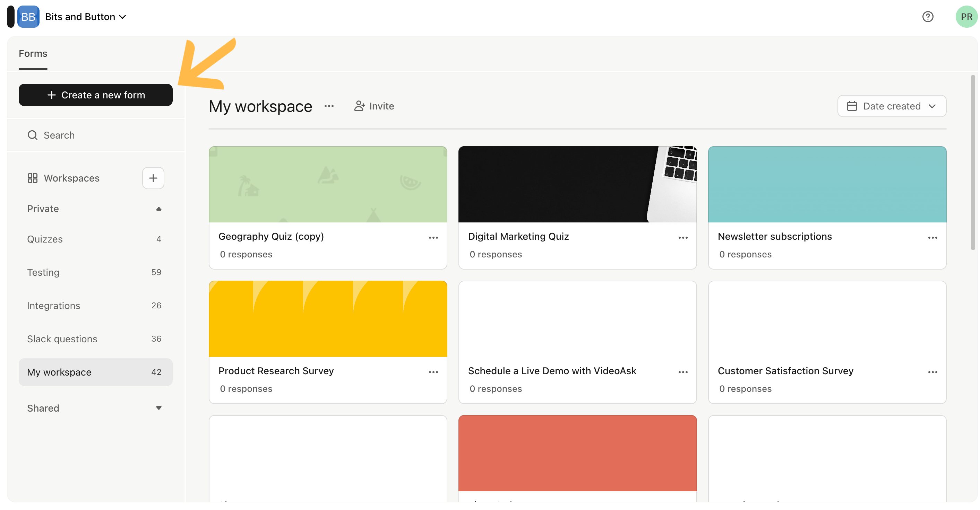The height and width of the screenshot is (510, 980).
Task: Click Create a new form button
Action: (x=95, y=95)
